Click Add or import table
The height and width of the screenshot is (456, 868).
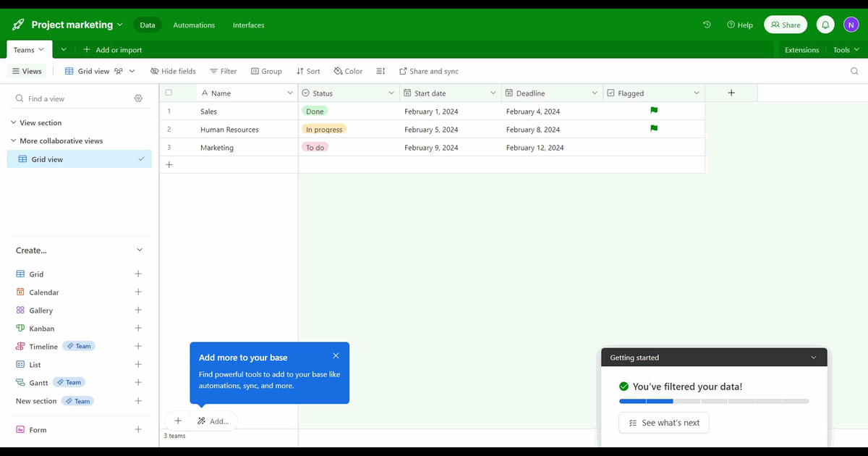tap(112, 50)
